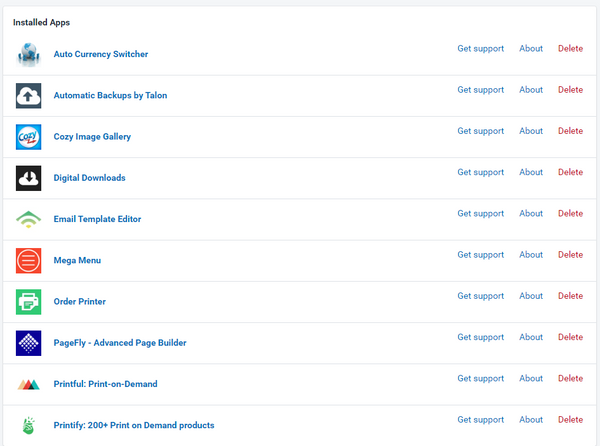Open PageFly - Advanced Page Builder link
This screenshot has width=600, height=446.
tap(119, 343)
